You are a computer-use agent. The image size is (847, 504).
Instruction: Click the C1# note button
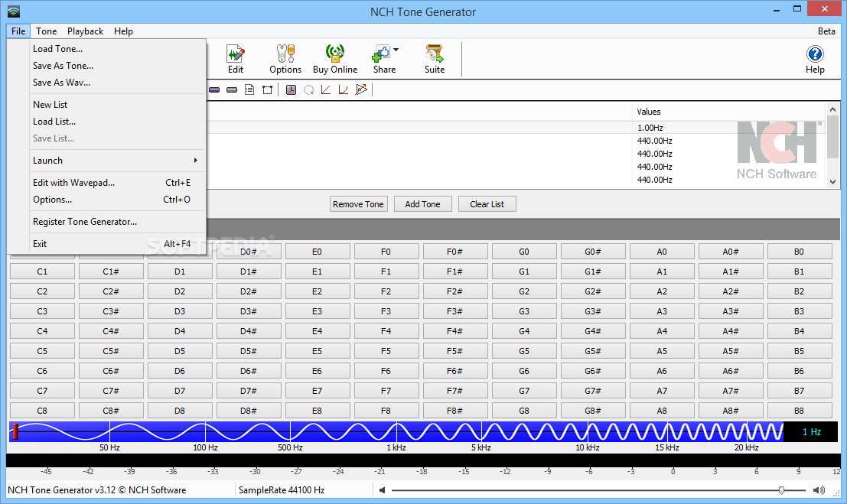pos(111,272)
